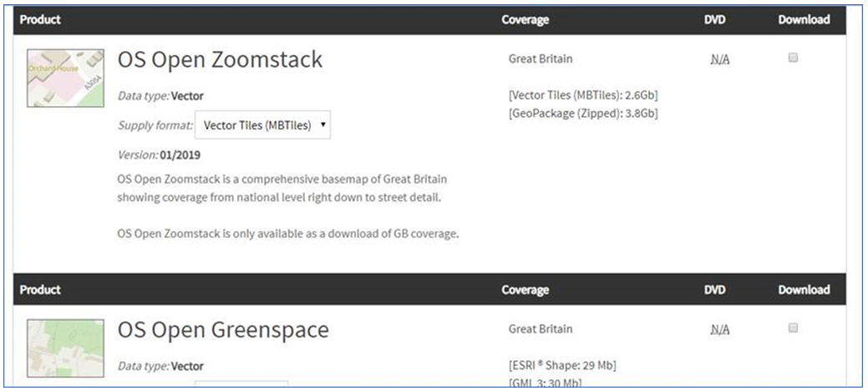Click the Product header in the first table
The height and width of the screenshot is (391, 868).
[40, 19]
